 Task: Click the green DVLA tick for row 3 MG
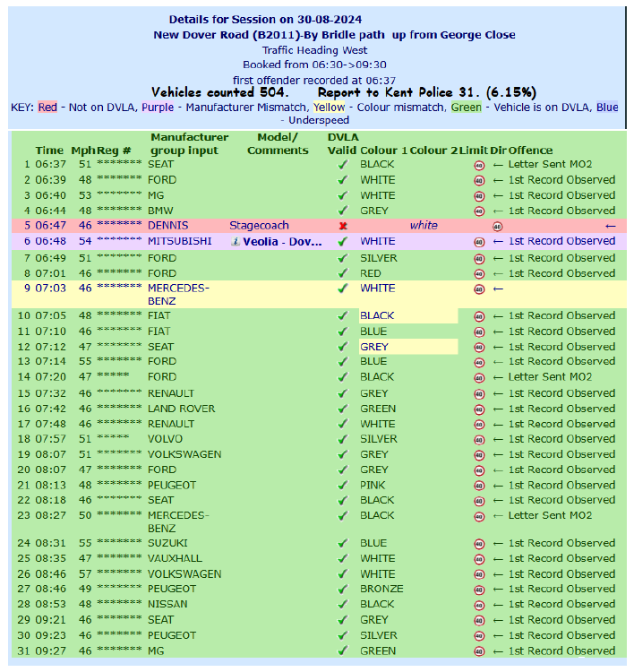coord(343,196)
